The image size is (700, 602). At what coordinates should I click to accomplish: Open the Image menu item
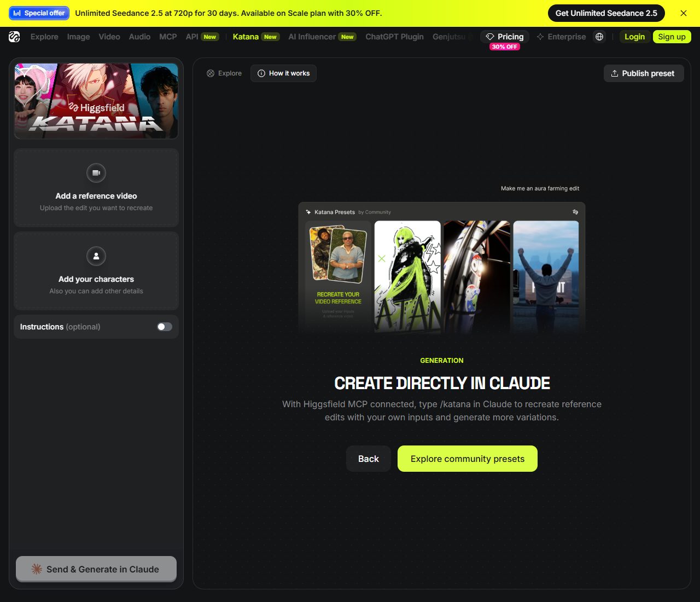(x=78, y=37)
